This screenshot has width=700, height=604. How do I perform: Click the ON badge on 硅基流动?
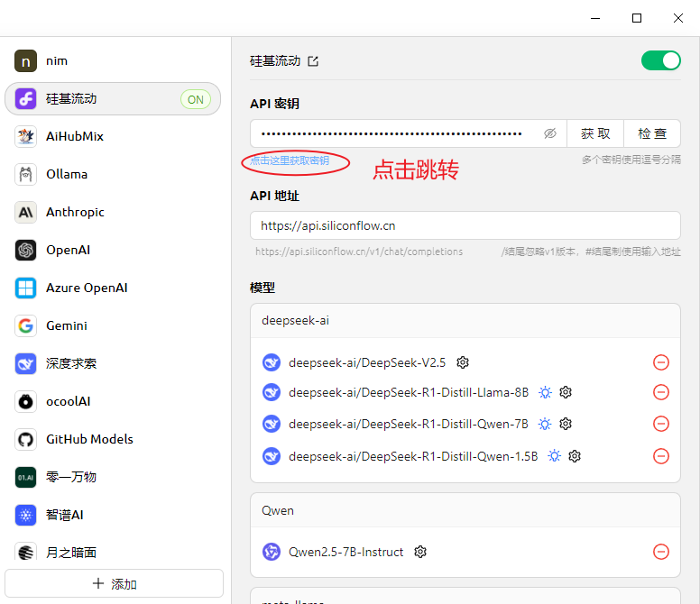point(196,99)
